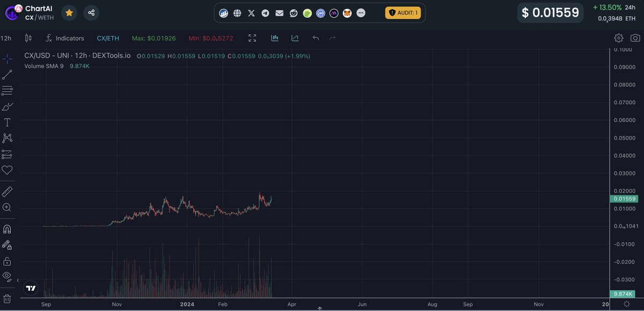
Task: Click the Volume SMA 9 indicator legend
Action: pos(44,66)
